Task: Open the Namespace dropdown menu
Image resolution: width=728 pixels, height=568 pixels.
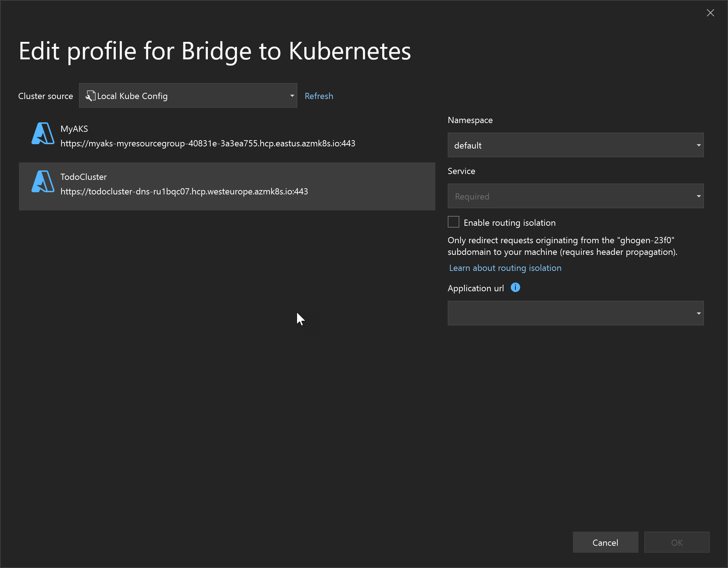Action: coord(576,145)
